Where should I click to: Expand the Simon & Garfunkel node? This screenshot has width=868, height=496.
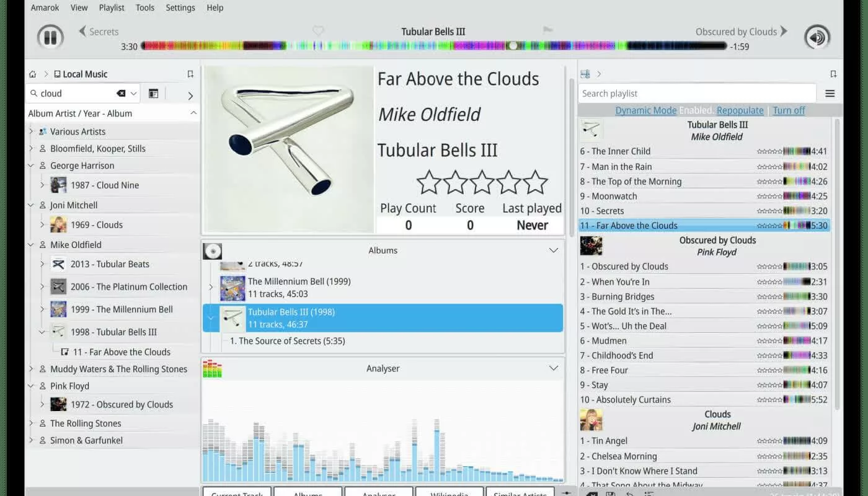click(31, 440)
